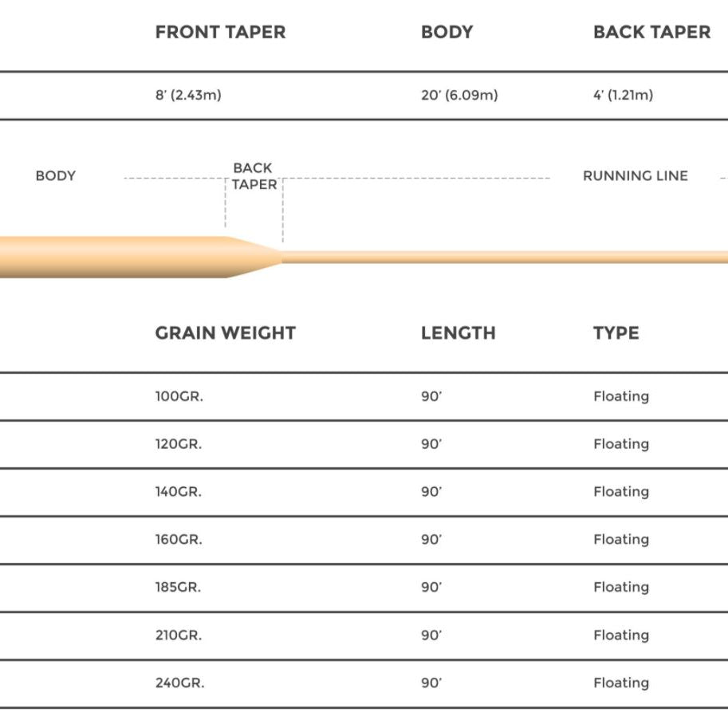Image resolution: width=728 pixels, height=728 pixels.
Task: Select the 100GR. grain weight cell
Action: [x=179, y=396]
